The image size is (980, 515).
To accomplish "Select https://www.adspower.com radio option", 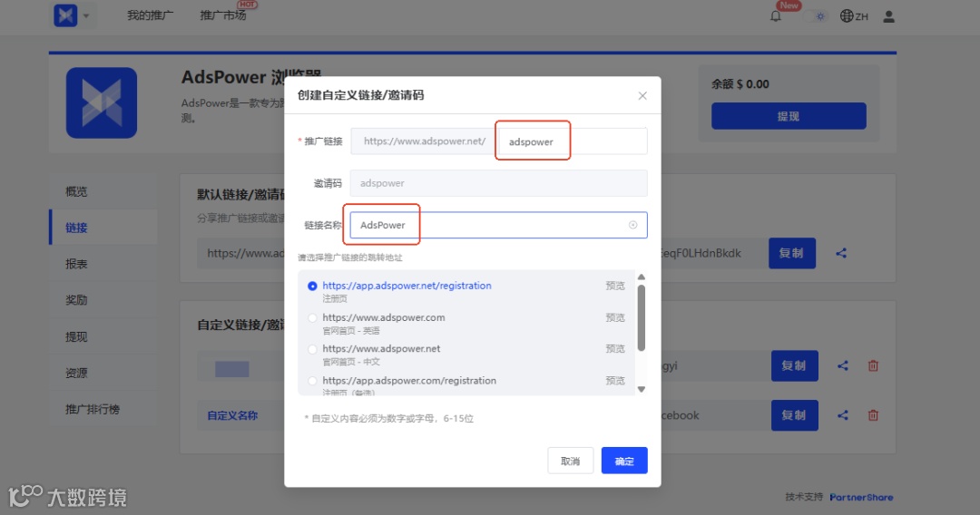I will 312,317.
